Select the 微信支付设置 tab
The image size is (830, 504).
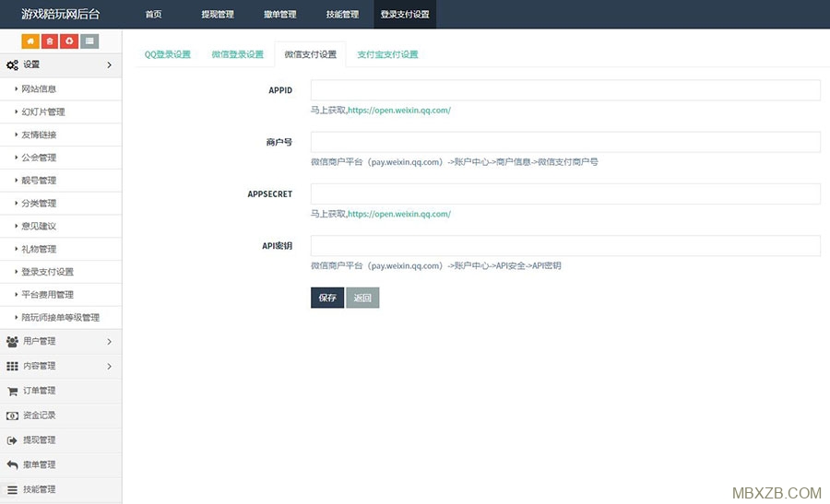click(x=310, y=54)
